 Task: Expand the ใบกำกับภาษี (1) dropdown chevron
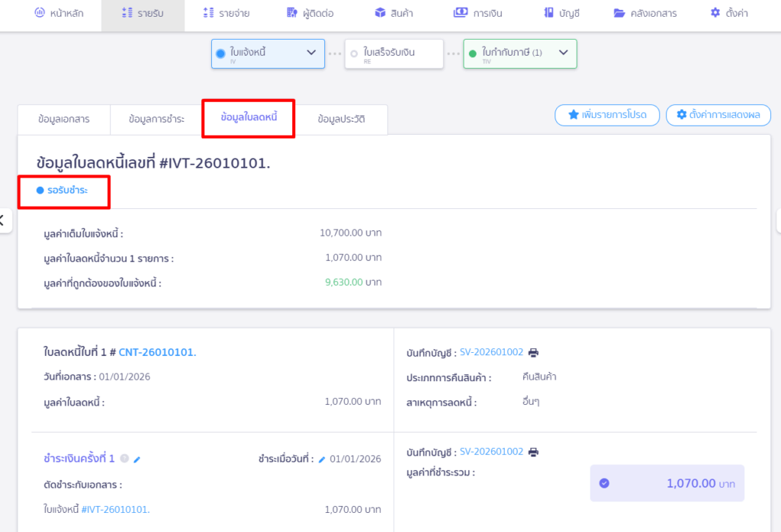click(563, 53)
